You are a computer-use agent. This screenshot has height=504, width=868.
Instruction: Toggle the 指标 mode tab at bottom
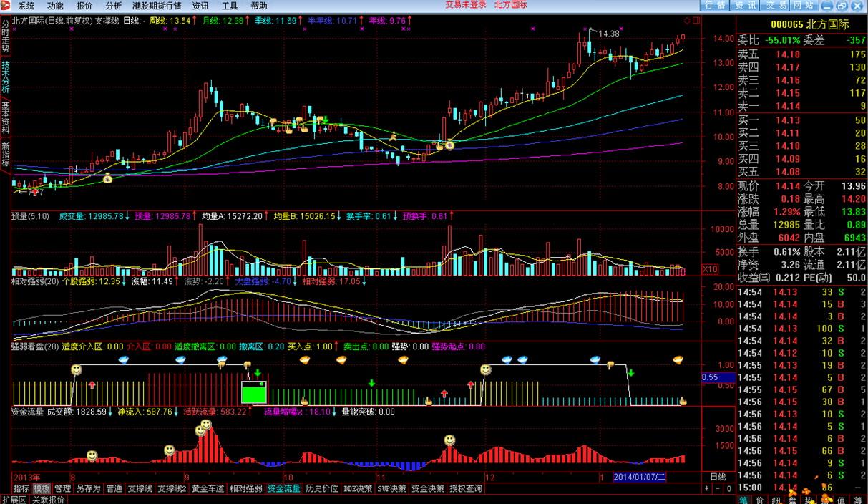tap(21, 488)
